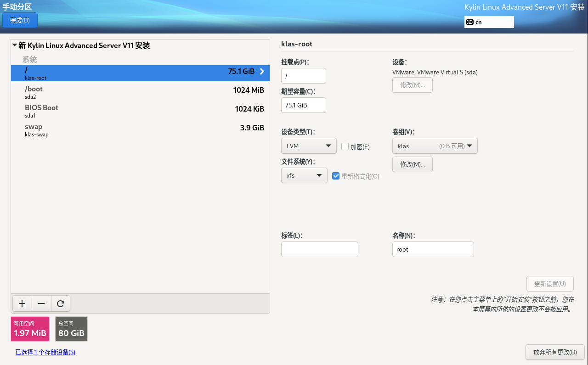Click the pink 可用空间 free space indicator

coord(30,329)
